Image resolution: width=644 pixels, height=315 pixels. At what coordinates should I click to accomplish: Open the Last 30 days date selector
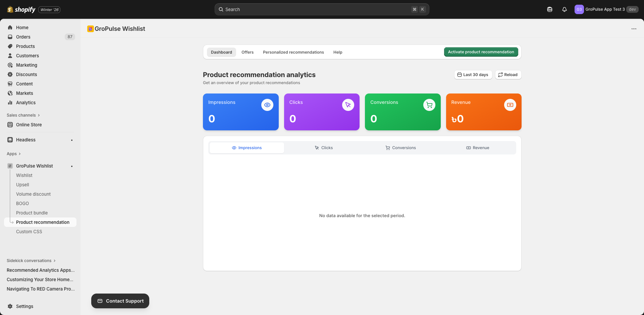(x=473, y=74)
